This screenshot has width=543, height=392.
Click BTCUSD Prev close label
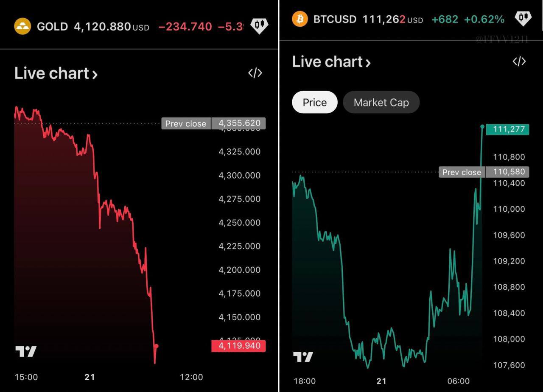(x=462, y=172)
